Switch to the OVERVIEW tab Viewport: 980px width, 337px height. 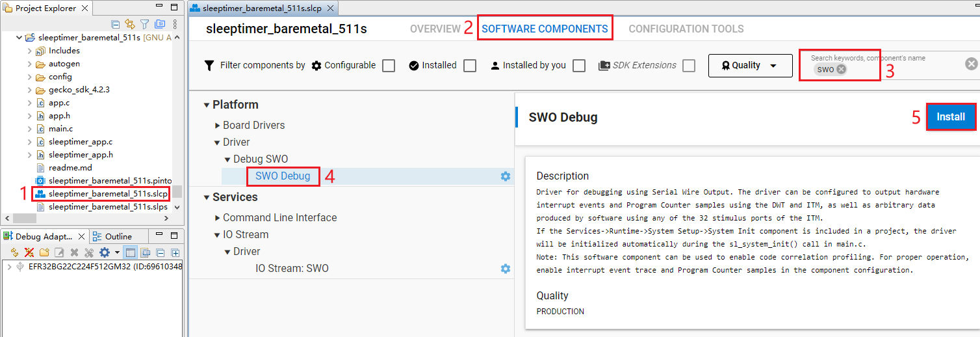(435, 29)
